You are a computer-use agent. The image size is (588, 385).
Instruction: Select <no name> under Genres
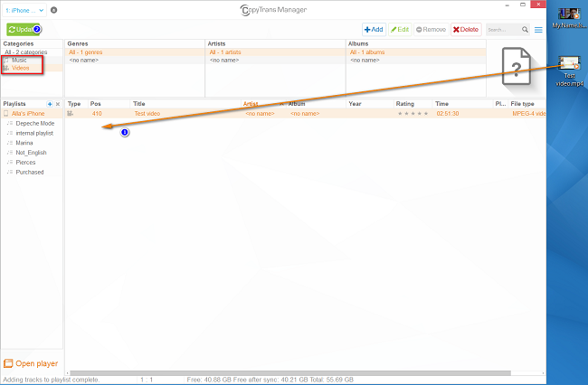(135, 60)
